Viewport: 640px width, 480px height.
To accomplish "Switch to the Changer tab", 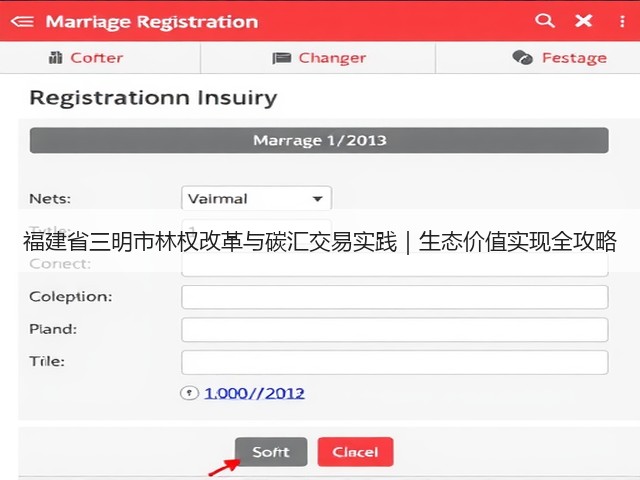I will coord(319,58).
